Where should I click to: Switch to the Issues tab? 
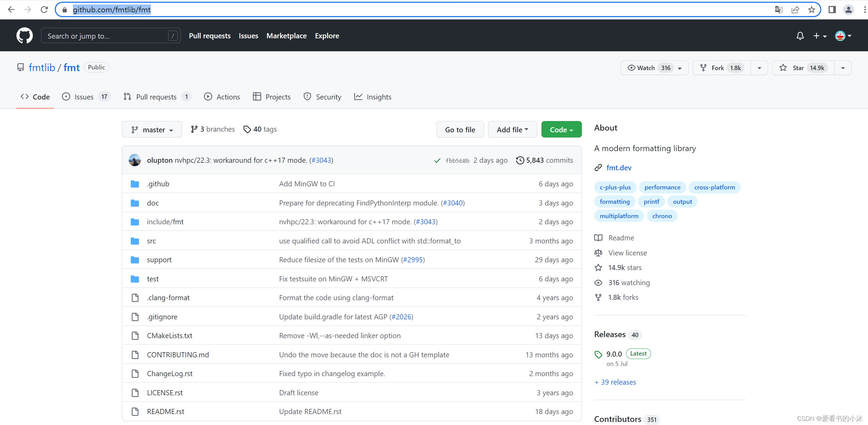pyautogui.click(x=86, y=97)
